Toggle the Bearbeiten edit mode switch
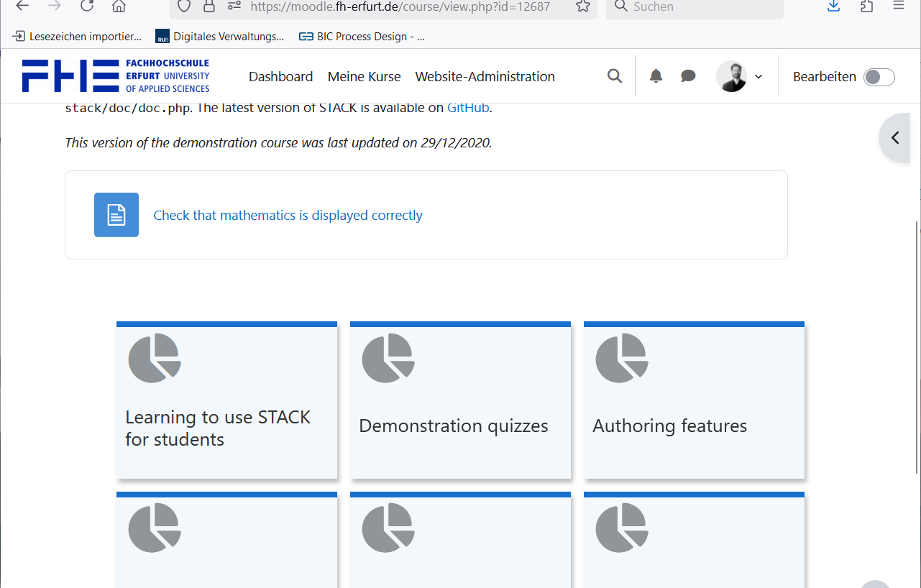Viewport: 921px width, 588px height. (879, 77)
